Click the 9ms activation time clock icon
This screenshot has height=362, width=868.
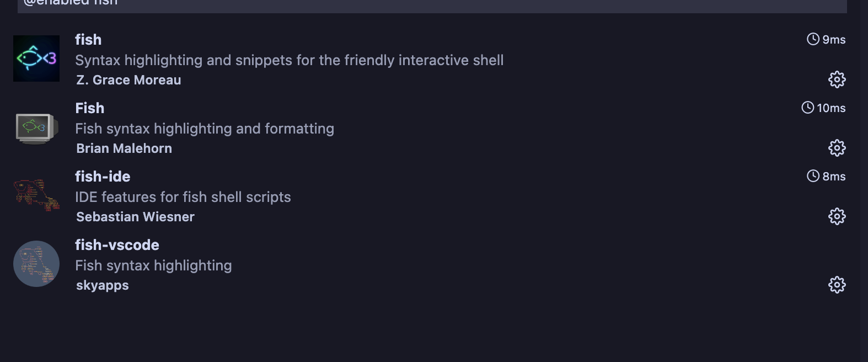click(x=813, y=39)
